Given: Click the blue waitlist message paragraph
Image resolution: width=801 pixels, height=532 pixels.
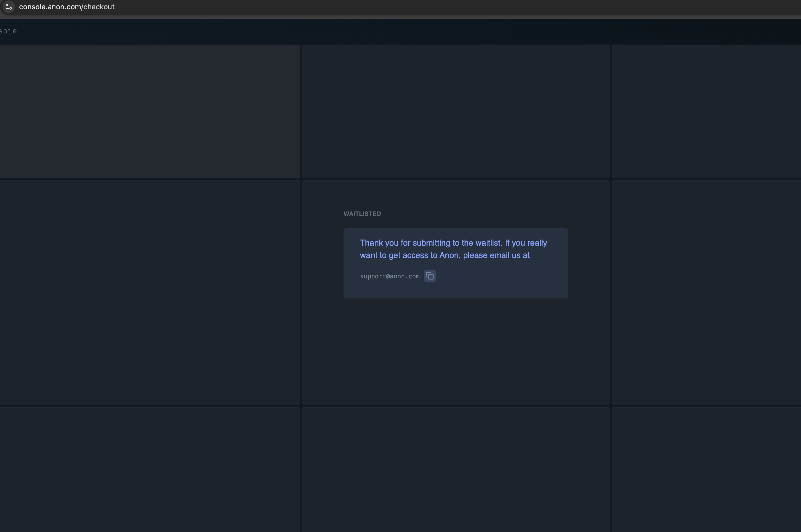Looking at the screenshot, I should pyautogui.click(x=453, y=249).
